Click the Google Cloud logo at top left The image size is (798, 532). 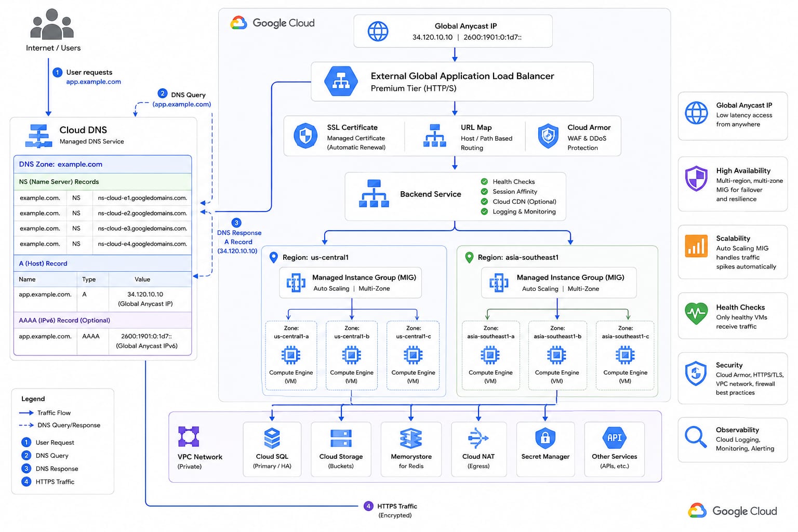coord(272,23)
